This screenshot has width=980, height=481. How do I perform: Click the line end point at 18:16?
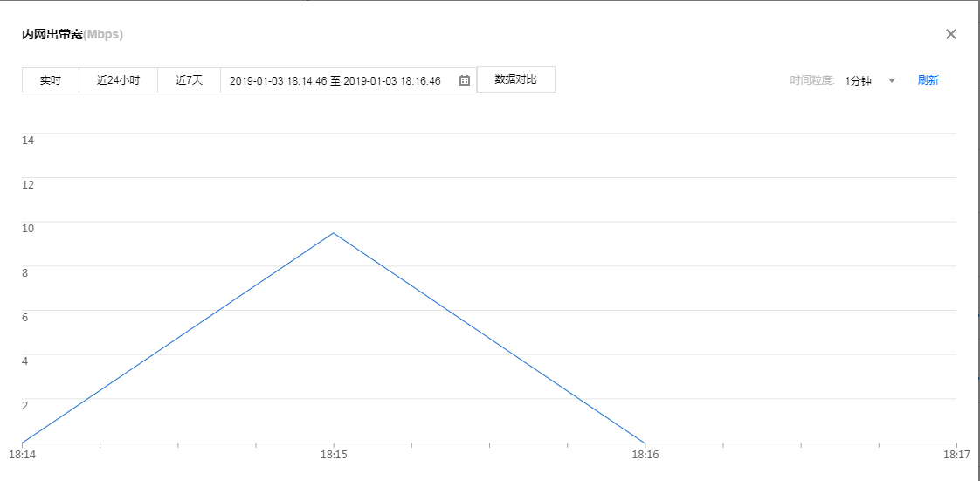click(645, 443)
